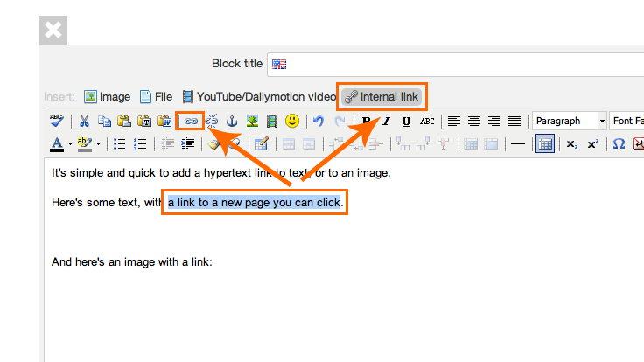
Task: Click the insert/edit link chain icon
Action: click(x=190, y=121)
